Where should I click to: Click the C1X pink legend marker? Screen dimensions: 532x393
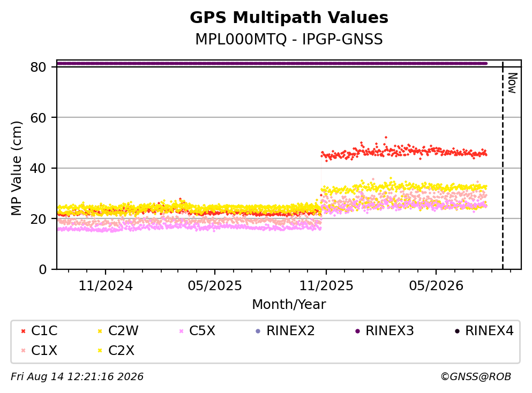(23, 351)
